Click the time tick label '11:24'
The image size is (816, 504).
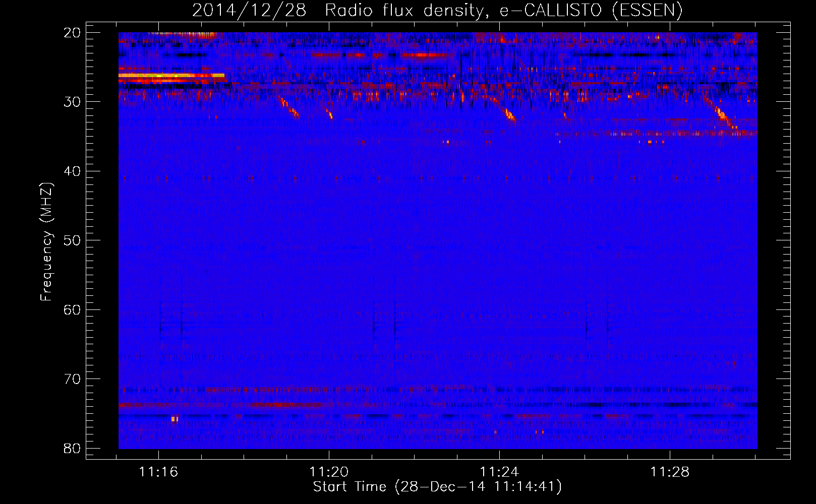pyautogui.click(x=499, y=472)
